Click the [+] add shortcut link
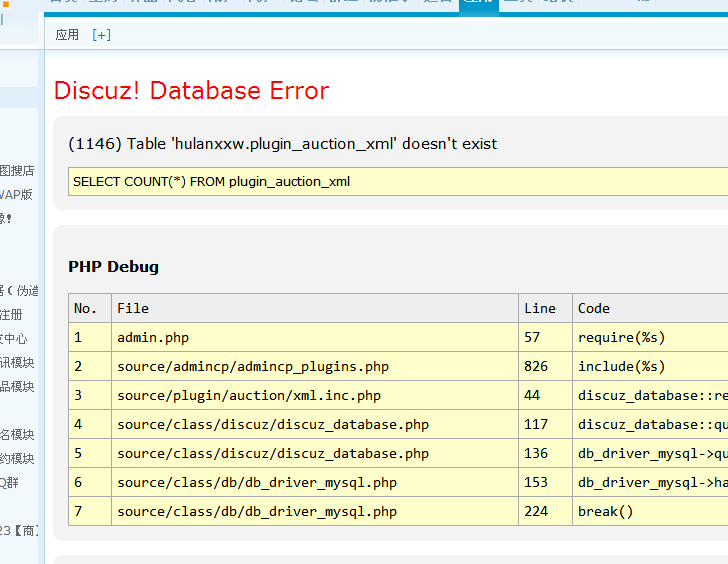728x564 pixels. coord(101,35)
